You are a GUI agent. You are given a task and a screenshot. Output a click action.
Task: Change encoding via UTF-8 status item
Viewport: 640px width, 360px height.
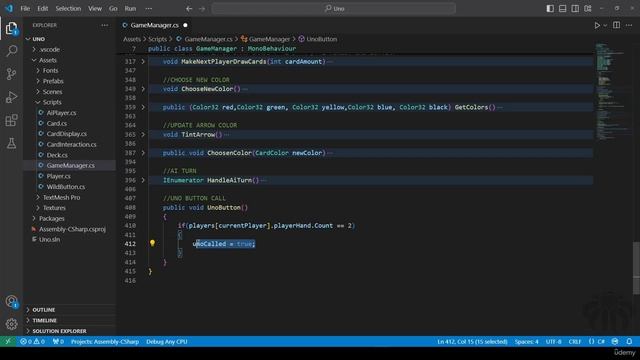[553, 342]
